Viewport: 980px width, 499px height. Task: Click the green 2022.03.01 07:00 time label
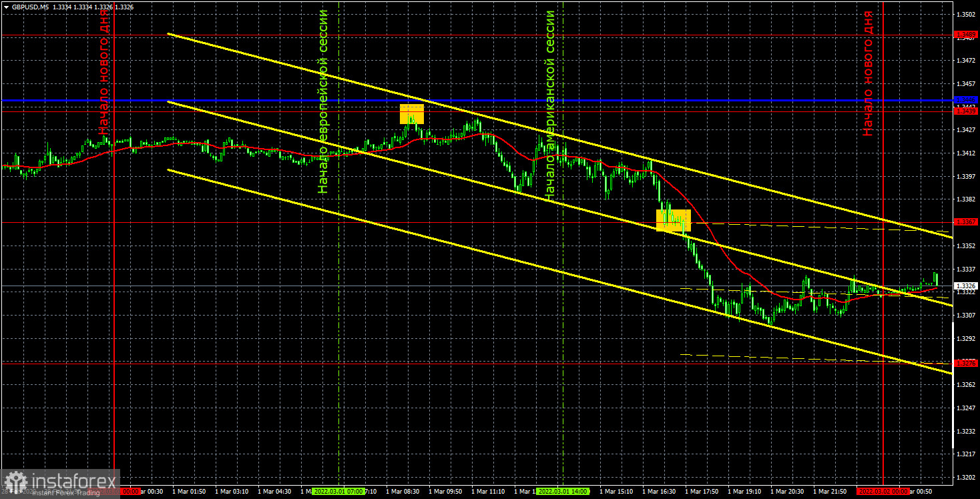click(x=338, y=491)
